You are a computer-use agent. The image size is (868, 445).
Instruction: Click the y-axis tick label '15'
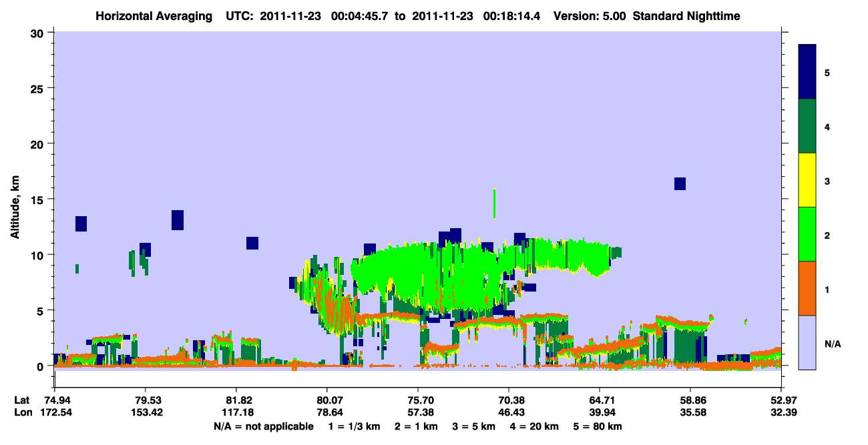tap(38, 199)
